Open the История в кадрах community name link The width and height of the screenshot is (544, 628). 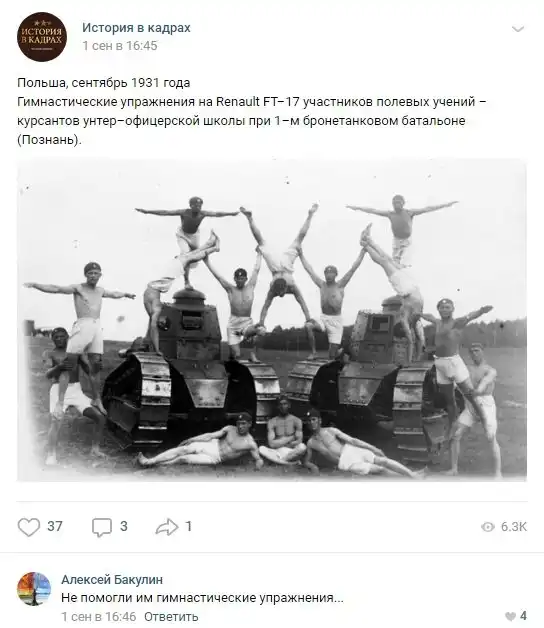136,28
